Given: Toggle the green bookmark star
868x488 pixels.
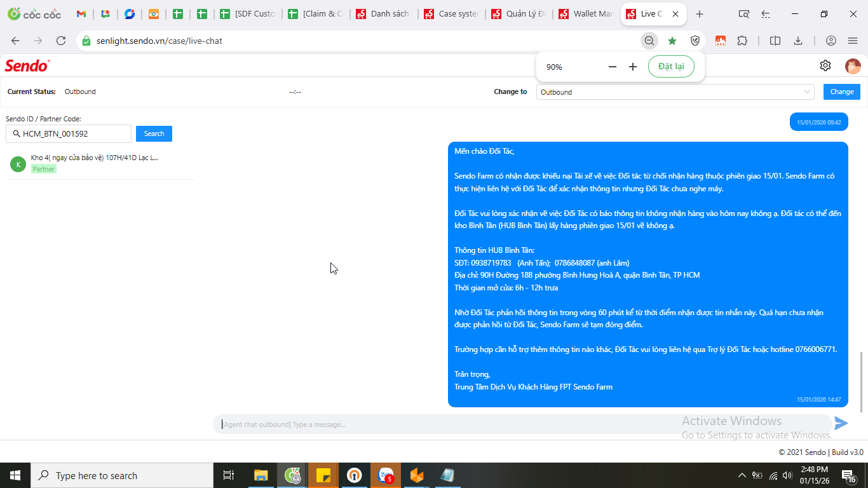Looking at the screenshot, I should [x=672, y=41].
